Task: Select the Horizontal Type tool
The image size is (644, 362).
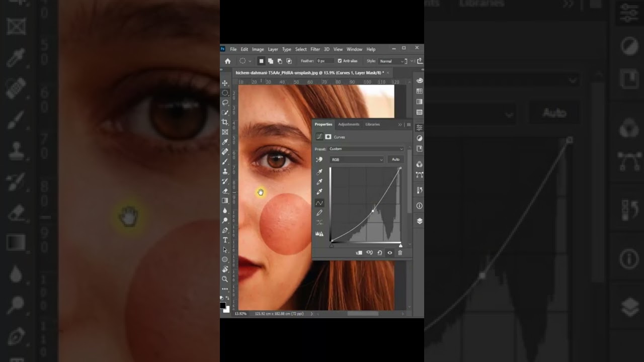Action: tap(225, 240)
